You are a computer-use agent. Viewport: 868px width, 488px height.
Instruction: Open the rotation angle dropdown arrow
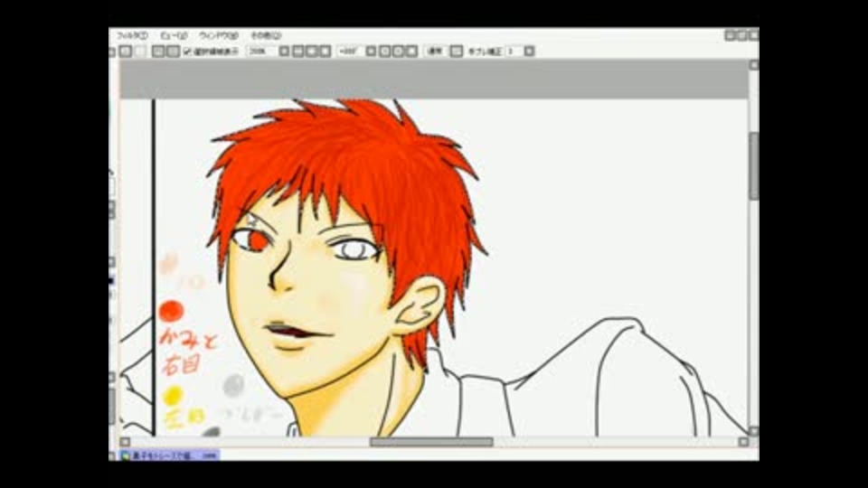pyautogui.click(x=371, y=51)
